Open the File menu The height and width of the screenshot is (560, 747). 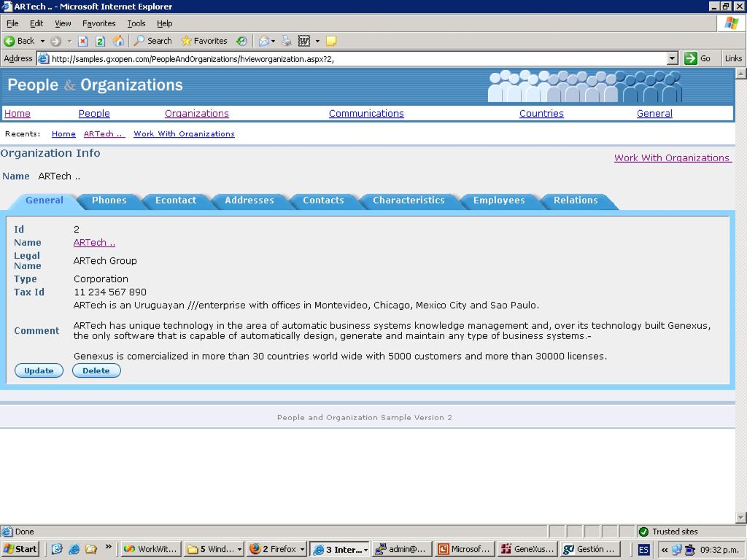click(12, 23)
